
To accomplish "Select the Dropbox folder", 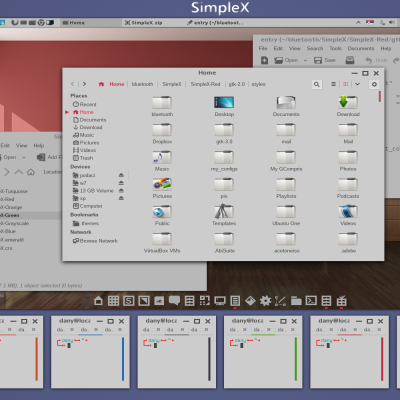I will click(162, 133).
